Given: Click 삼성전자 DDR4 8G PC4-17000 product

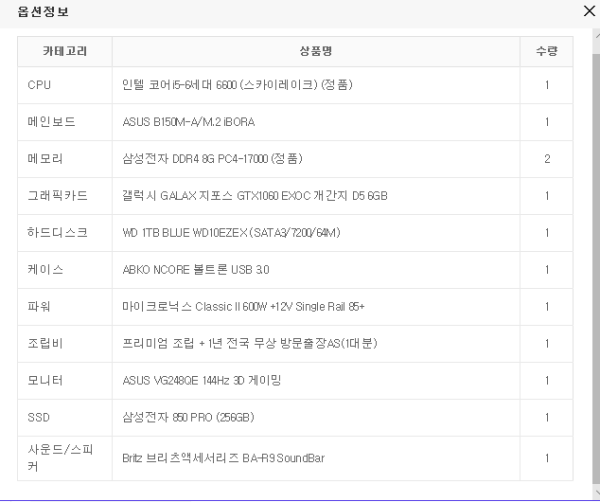Looking at the screenshot, I should pyautogui.click(x=212, y=158).
